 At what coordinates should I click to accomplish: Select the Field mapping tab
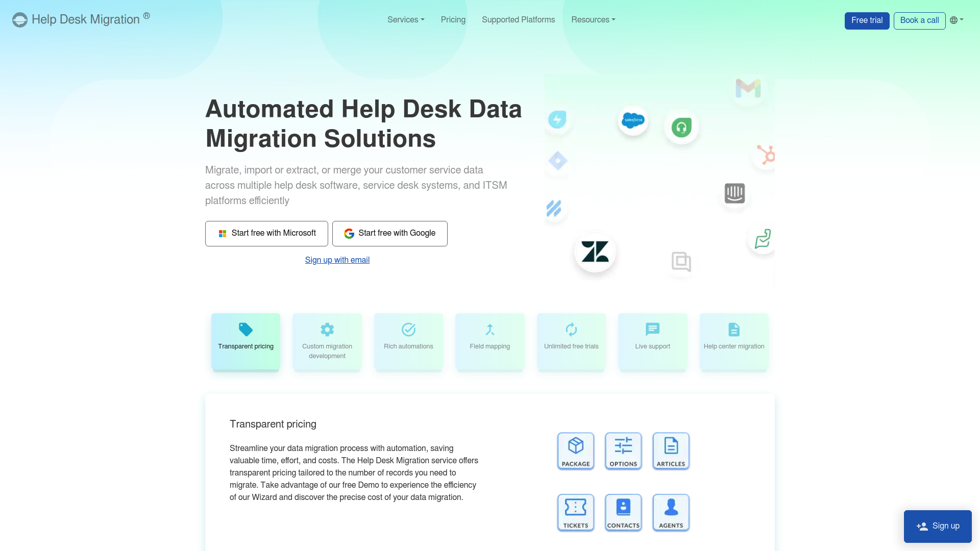(490, 341)
